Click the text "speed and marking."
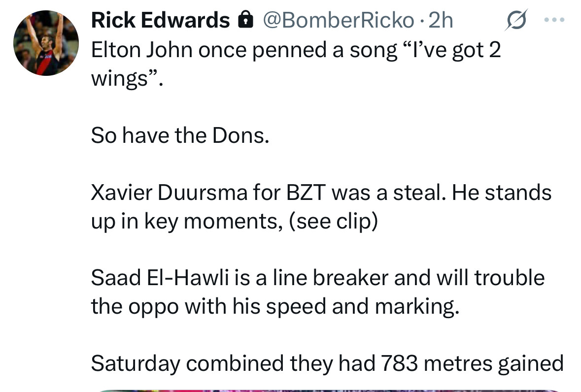 tap(363, 307)
